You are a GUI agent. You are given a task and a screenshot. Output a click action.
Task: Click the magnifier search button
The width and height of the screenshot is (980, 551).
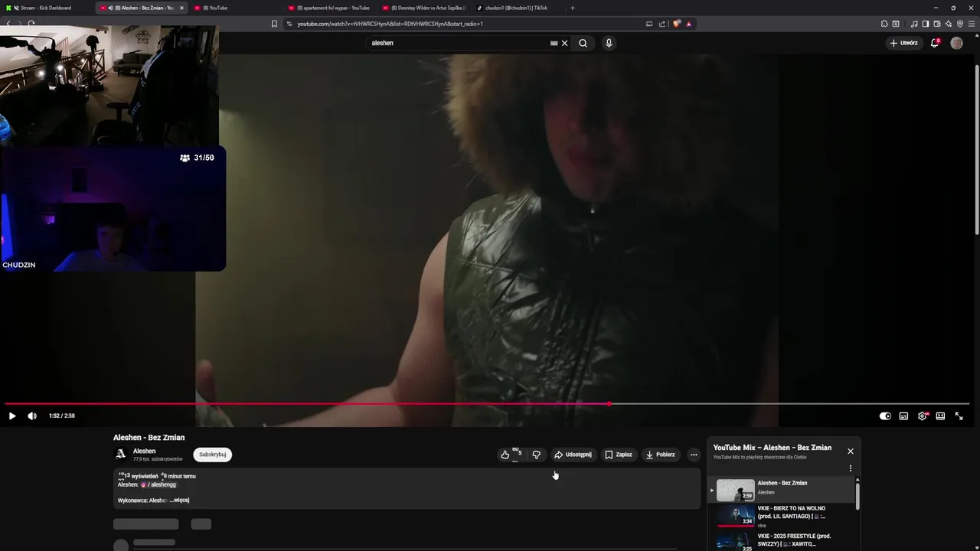pyautogui.click(x=583, y=44)
